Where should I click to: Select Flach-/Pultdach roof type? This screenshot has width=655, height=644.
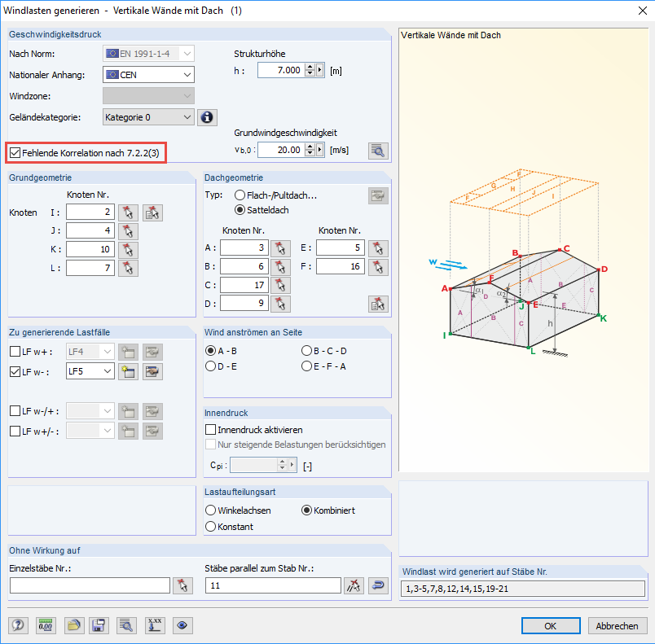click(x=240, y=195)
